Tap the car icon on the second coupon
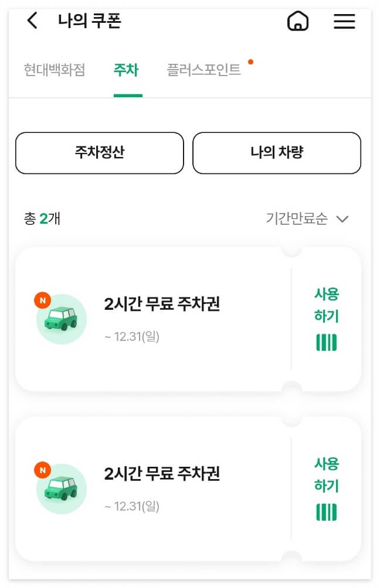Image resolution: width=380 pixels, height=588 pixels. pos(61,490)
